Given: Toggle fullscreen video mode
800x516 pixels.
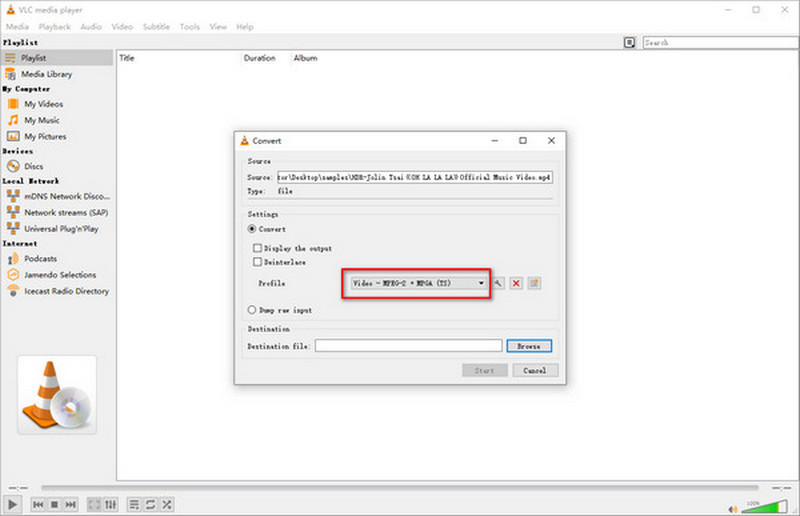Looking at the screenshot, I should click(94, 505).
